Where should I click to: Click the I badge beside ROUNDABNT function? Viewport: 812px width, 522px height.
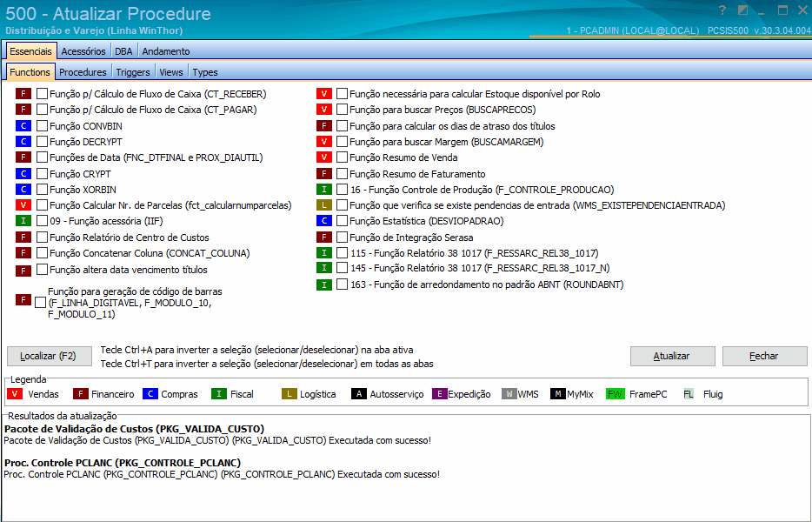[324, 284]
